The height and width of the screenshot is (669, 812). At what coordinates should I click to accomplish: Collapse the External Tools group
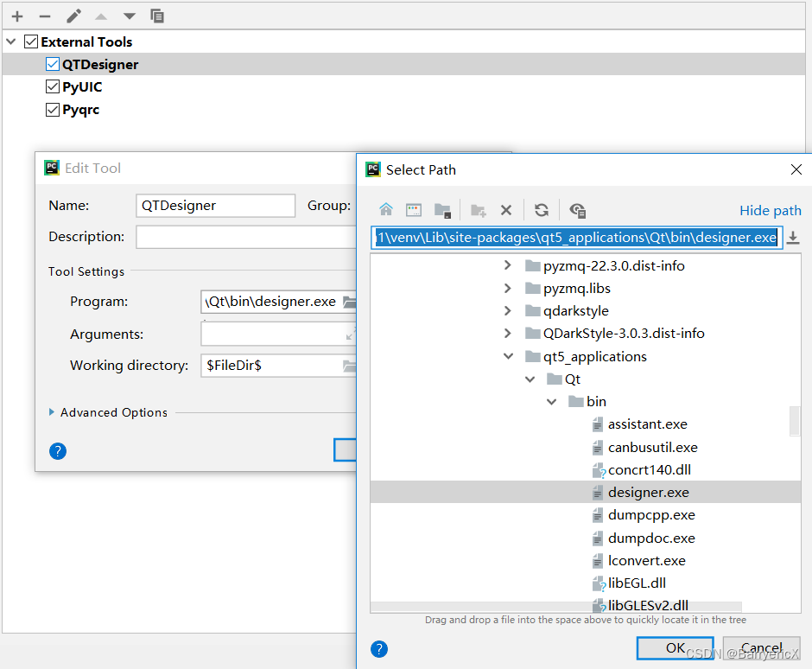pos(11,41)
